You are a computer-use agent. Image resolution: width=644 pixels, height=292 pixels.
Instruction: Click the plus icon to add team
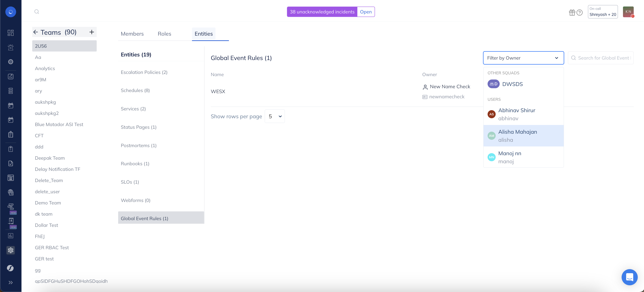[92, 32]
